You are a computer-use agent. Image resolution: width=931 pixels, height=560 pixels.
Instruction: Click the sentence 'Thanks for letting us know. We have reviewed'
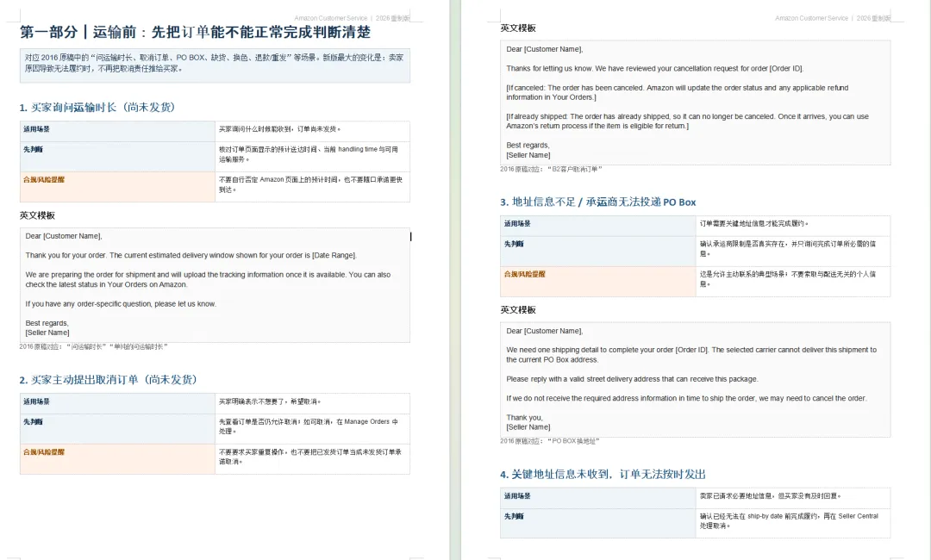click(x=655, y=68)
